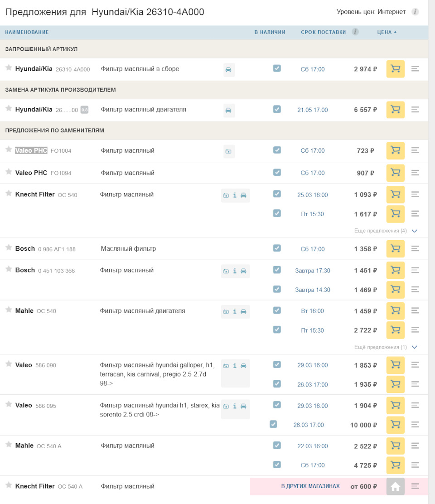
Task: Toggle in-stock checkbox for 10 000 ₽ offer
Action: [273, 424]
